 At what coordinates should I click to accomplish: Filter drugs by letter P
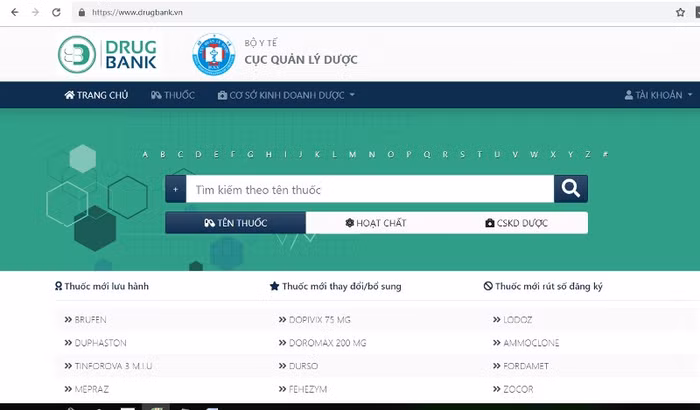[408, 155]
